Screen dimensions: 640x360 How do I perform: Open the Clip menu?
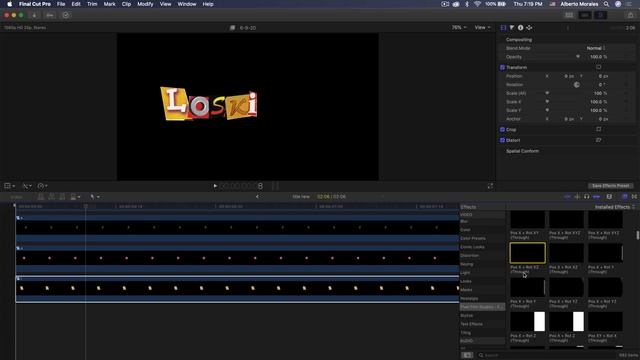click(x=126, y=4)
